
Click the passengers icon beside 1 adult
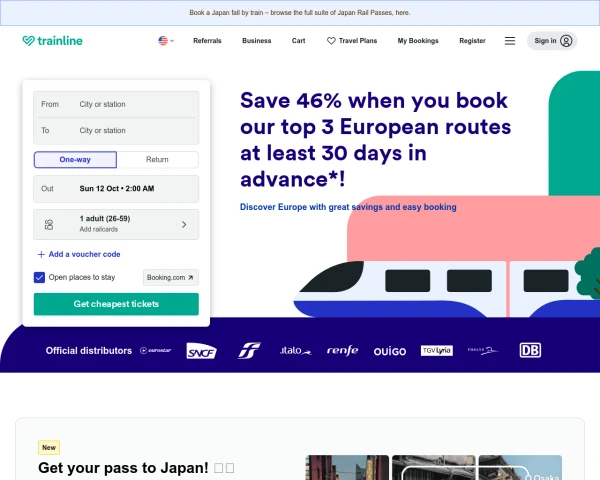click(49, 224)
